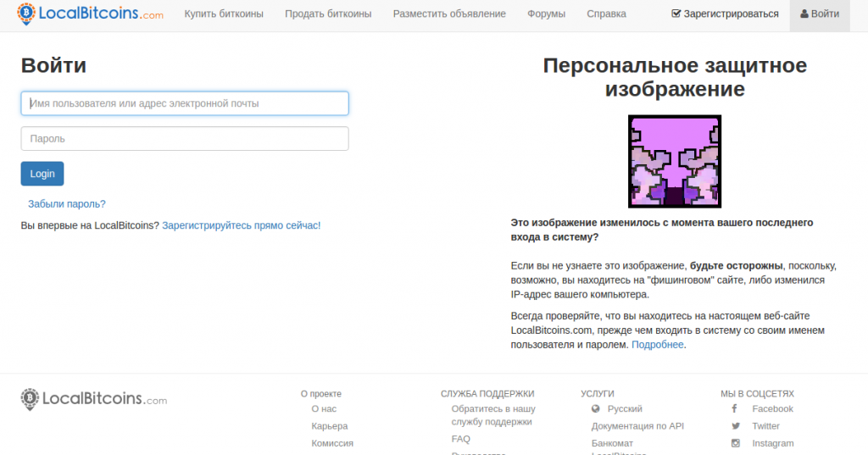Click the СЛУЖБА ПОДДЕРЖКИ footer heading
Viewport: 868px width, 455px height.
tap(487, 394)
